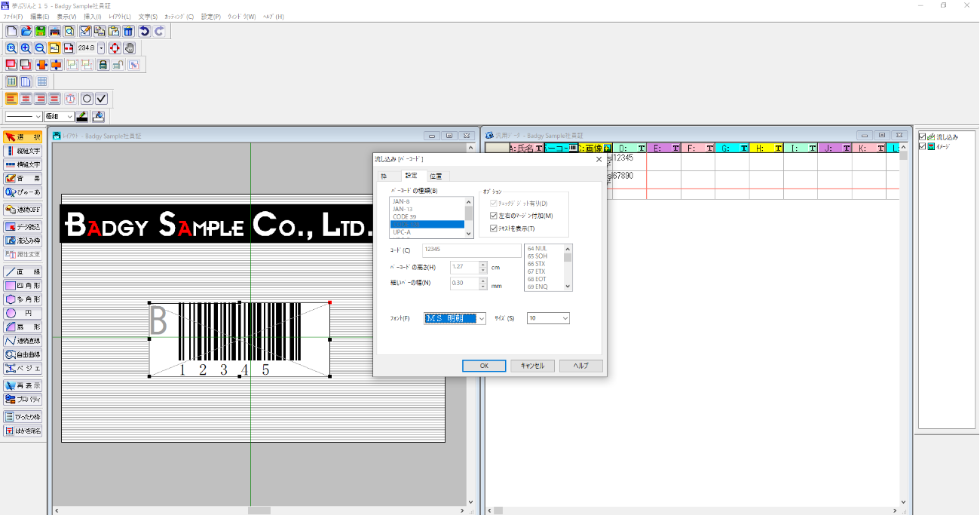Click the ASCII code list scrollbar up arrow
The height and width of the screenshot is (515, 980).
click(568, 248)
